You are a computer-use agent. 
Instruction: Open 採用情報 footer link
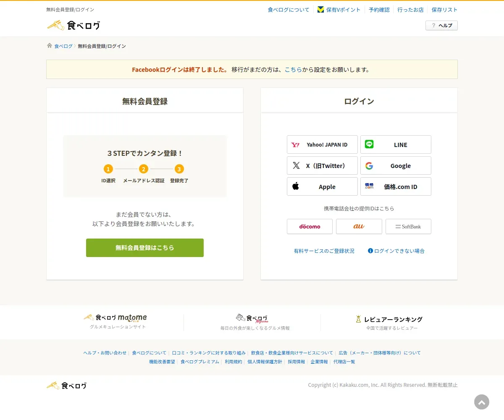pyautogui.click(x=297, y=362)
